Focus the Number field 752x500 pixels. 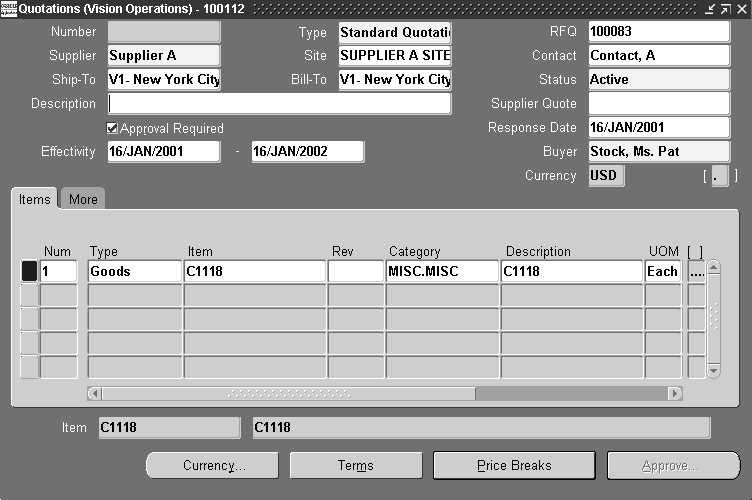pyautogui.click(x=164, y=32)
